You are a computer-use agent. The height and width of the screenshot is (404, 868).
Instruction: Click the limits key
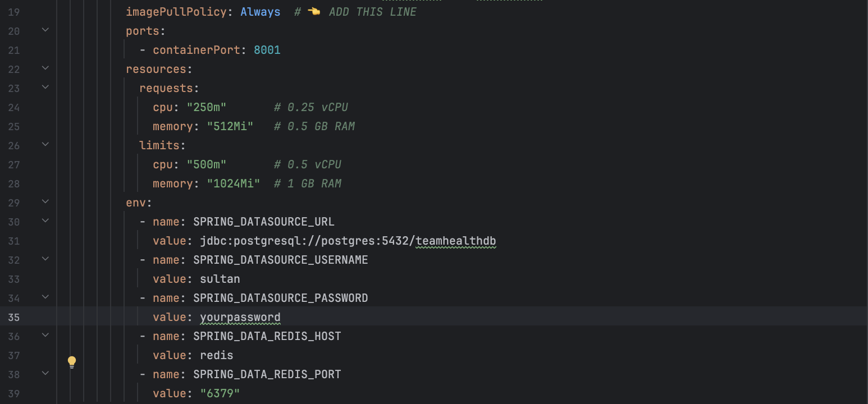[159, 146]
